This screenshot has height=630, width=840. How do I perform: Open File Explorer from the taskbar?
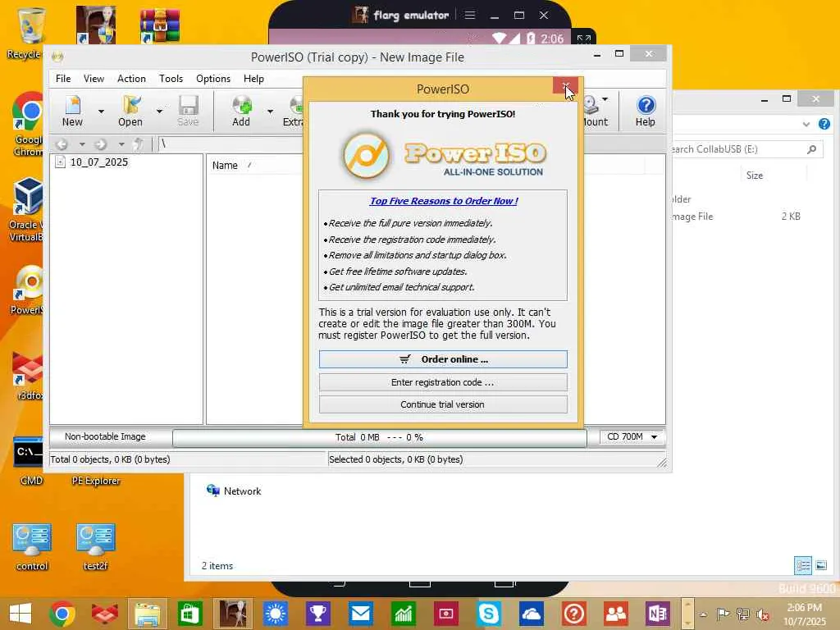pos(148,614)
